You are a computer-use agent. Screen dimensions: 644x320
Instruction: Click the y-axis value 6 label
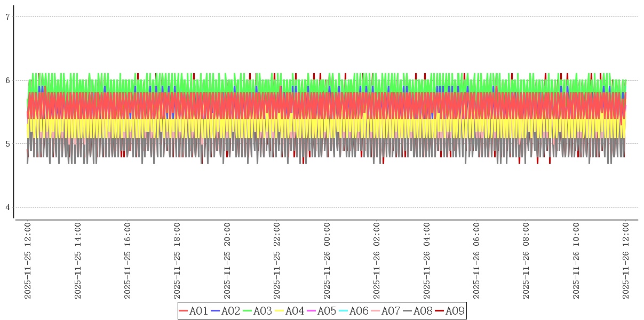click(x=8, y=81)
